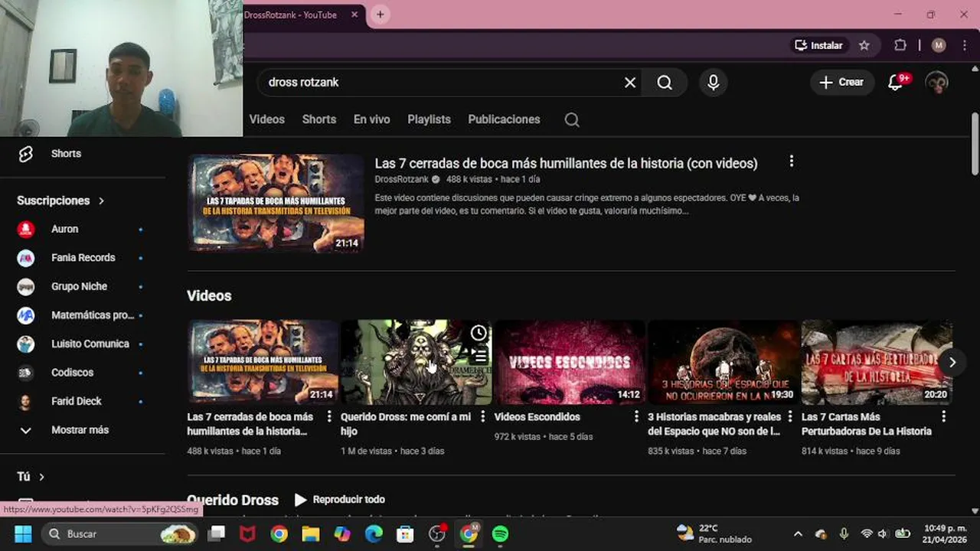Expand the Tú section arrow
Viewport: 980px width, 551px height.
(x=41, y=477)
